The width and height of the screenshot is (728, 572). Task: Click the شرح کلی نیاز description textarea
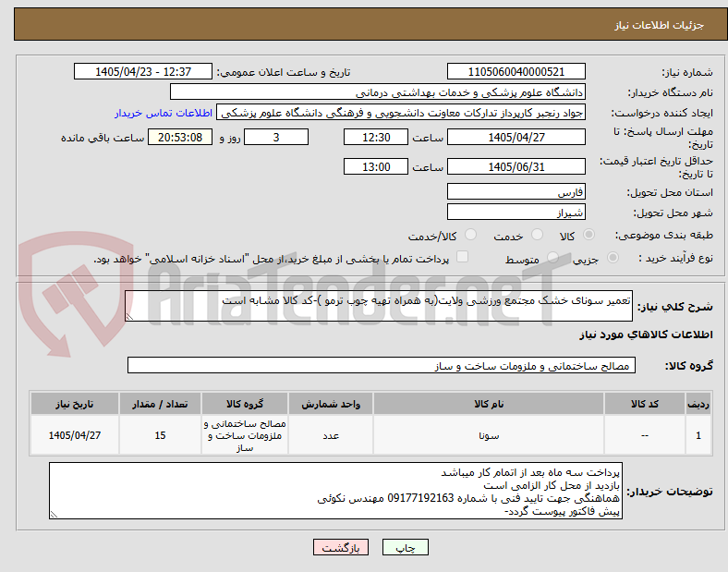(379, 306)
